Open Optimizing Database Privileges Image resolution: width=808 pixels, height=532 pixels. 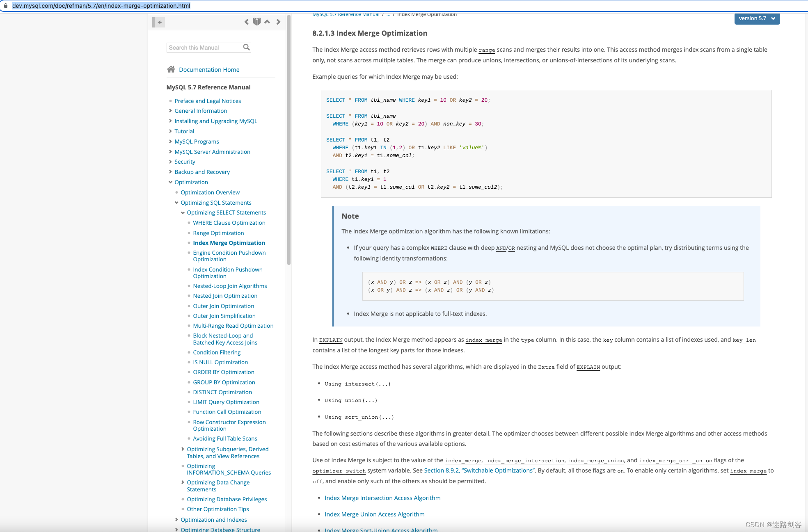[x=227, y=499]
